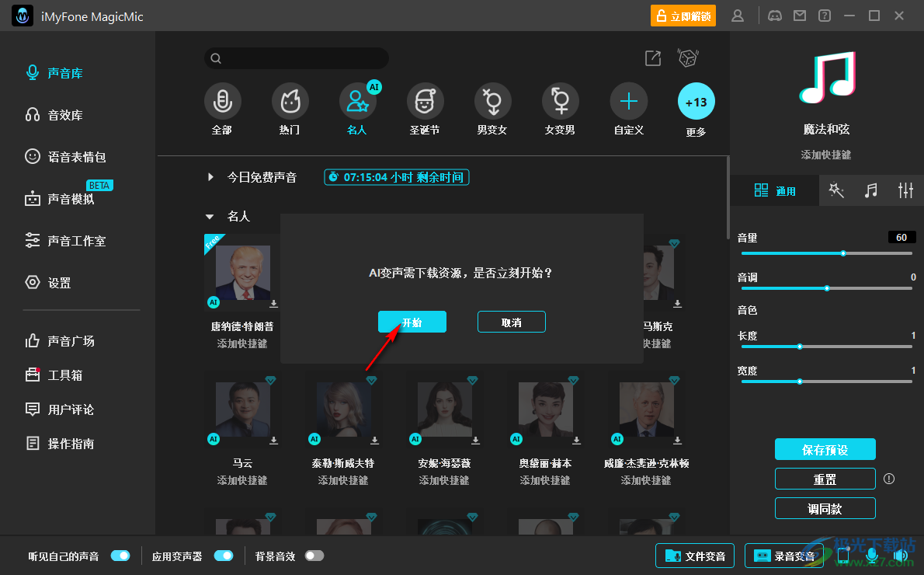This screenshot has height=575, width=924.
Task: Select the 唐纳德·特朗普 voice thumbnail
Action: 243,273
